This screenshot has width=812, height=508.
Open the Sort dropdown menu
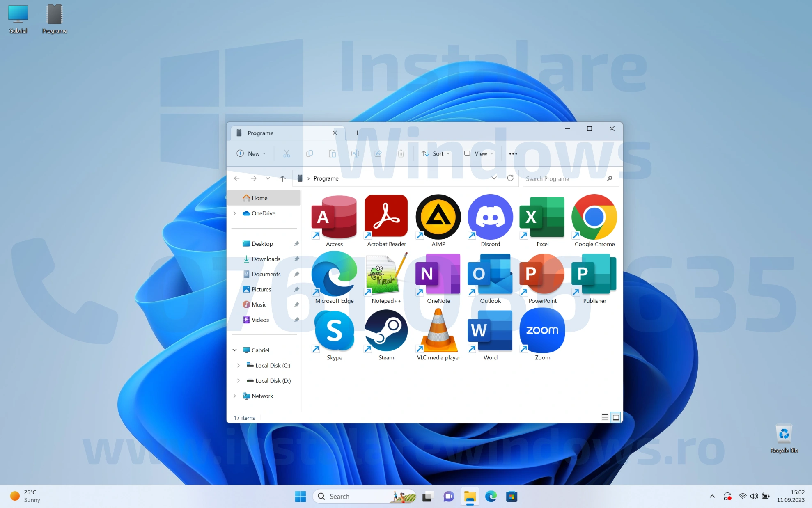click(x=436, y=153)
